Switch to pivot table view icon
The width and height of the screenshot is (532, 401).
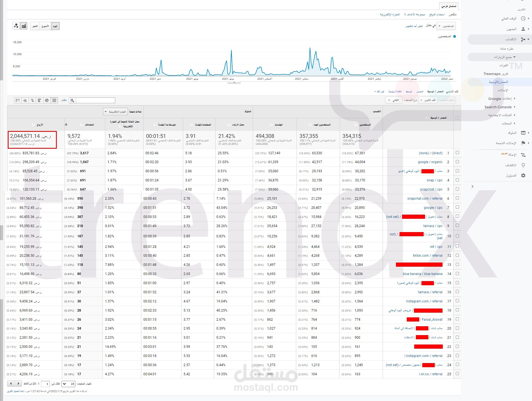click(x=18, y=101)
